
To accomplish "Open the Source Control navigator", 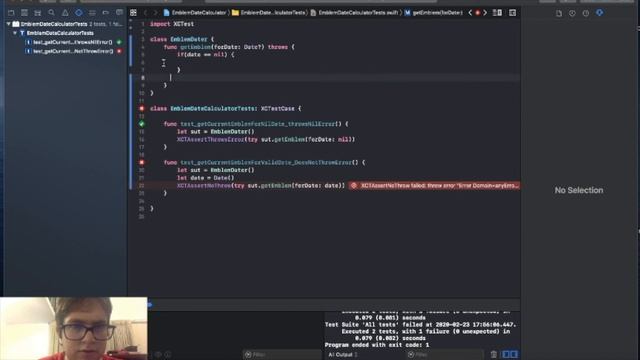I will point(24,13).
